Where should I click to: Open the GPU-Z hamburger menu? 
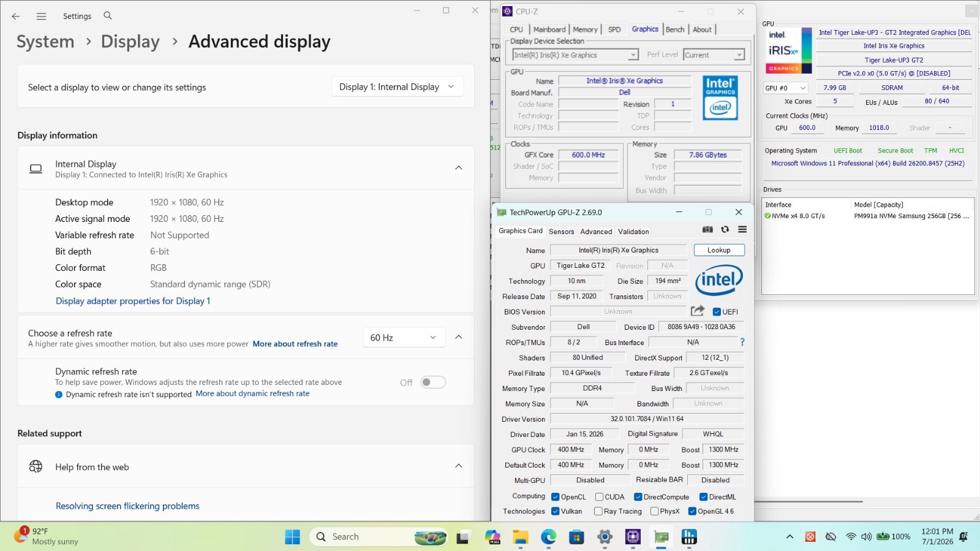coord(742,230)
